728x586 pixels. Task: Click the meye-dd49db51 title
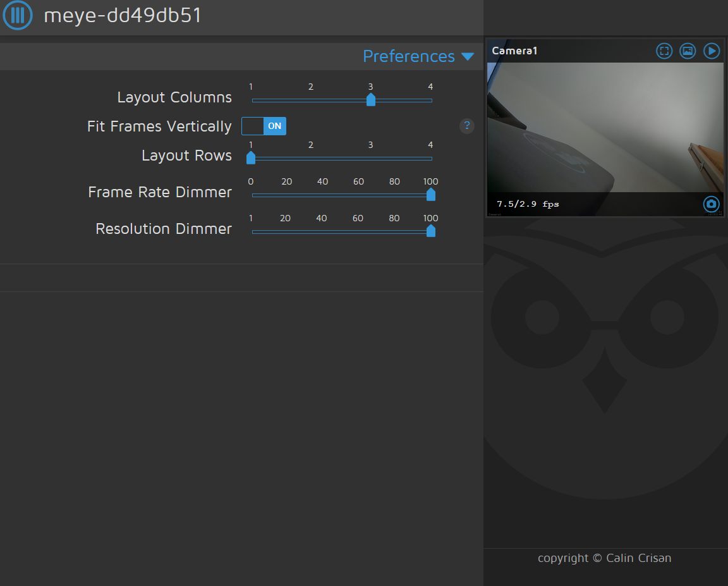click(122, 16)
